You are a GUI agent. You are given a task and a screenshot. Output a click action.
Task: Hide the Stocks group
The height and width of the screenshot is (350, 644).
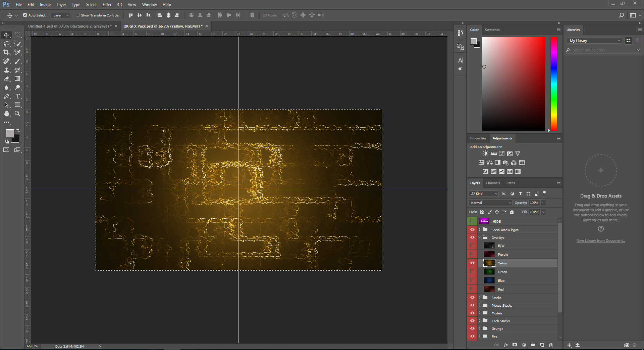click(x=472, y=298)
